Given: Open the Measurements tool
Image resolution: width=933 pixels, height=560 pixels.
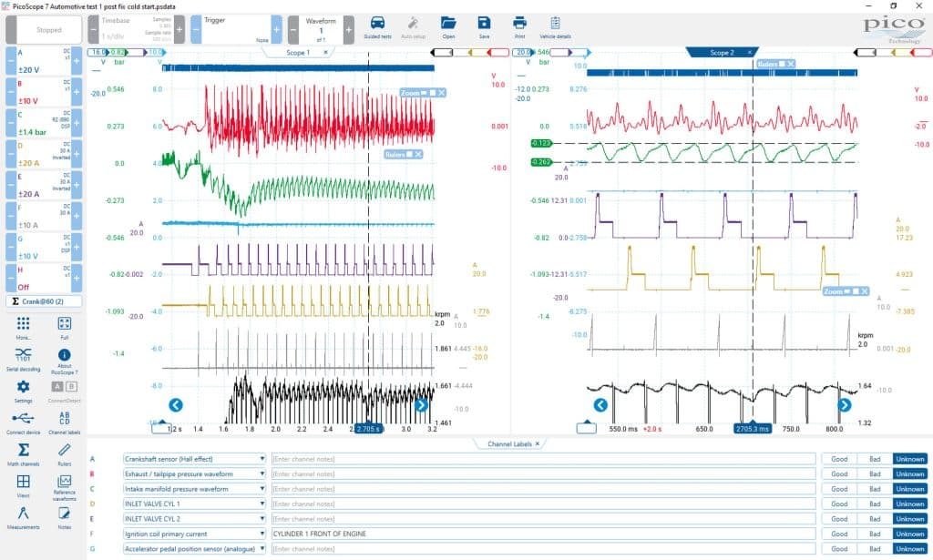Looking at the screenshot, I should pos(23,518).
